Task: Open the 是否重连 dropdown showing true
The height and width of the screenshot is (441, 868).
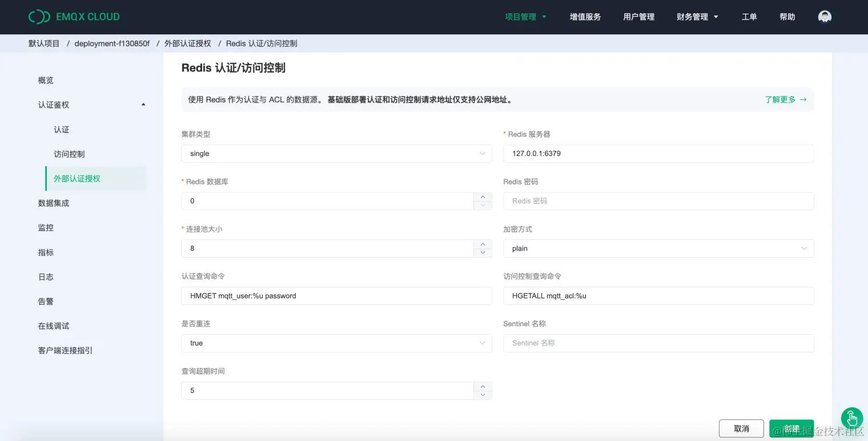Action: (x=336, y=343)
